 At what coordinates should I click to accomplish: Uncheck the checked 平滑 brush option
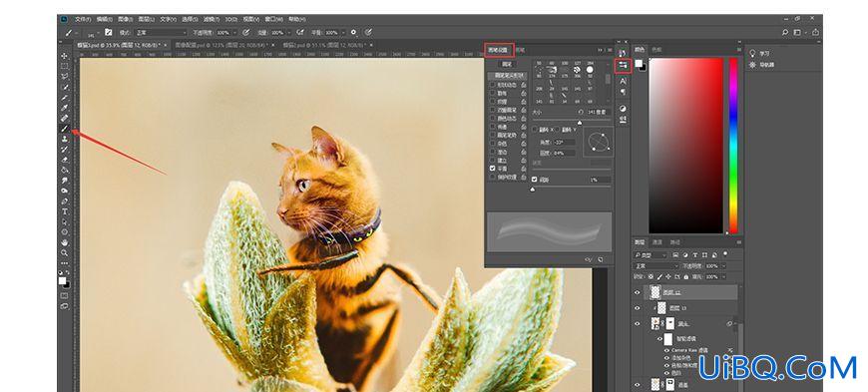pyautogui.click(x=493, y=169)
